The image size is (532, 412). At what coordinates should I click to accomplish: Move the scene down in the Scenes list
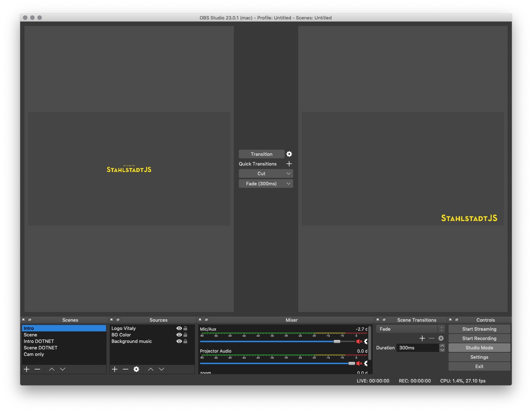click(63, 369)
